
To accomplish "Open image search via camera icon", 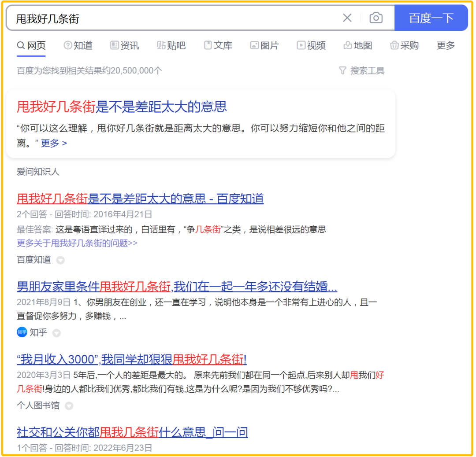I will click(376, 18).
